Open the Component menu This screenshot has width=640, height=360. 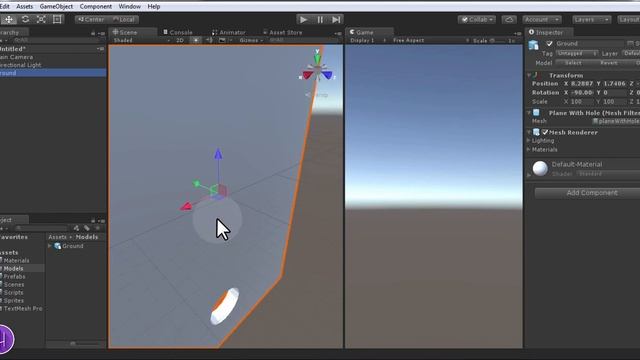(x=96, y=7)
